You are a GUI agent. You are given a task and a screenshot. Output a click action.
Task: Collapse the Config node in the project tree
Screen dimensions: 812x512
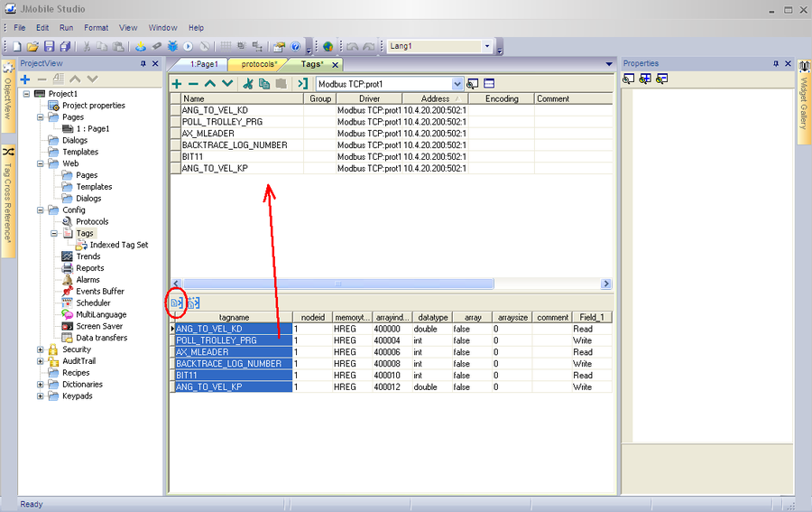click(x=41, y=210)
